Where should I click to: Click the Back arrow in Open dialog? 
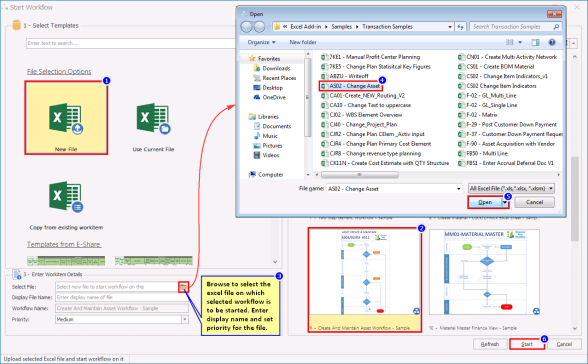click(x=246, y=27)
